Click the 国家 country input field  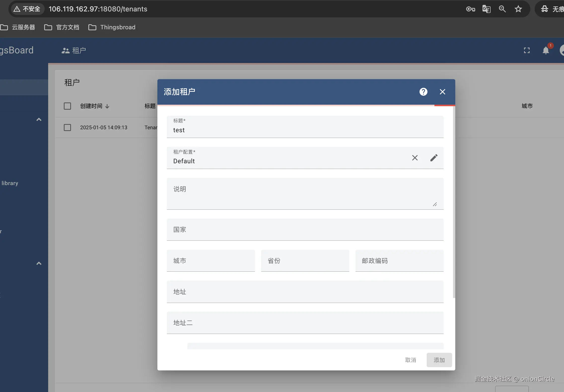click(x=305, y=230)
